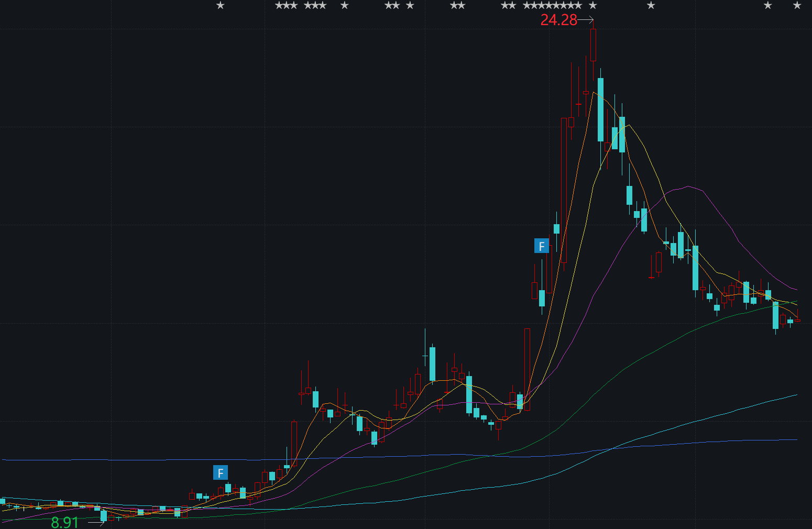Click the rightmost star marker at the top
Viewport: 812px width, 529px height.
[797, 6]
